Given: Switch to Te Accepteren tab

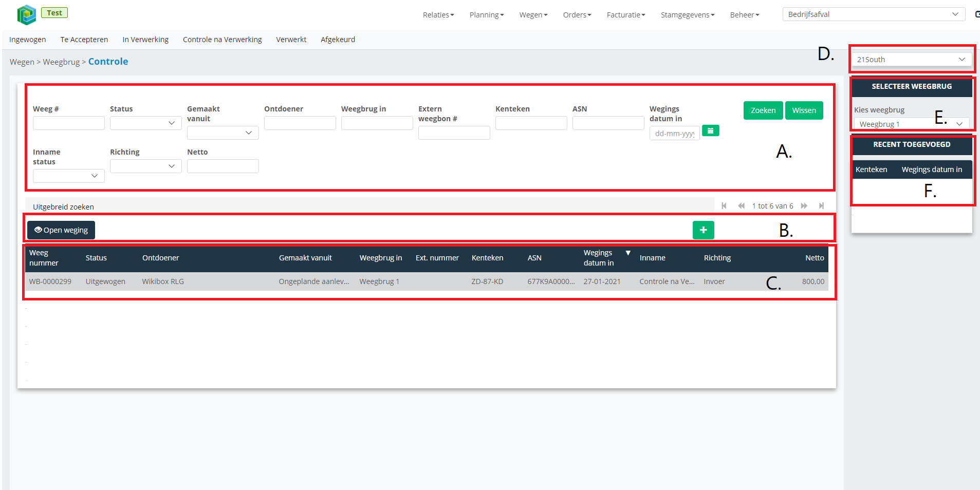Looking at the screenshot, I should [84, 40].
